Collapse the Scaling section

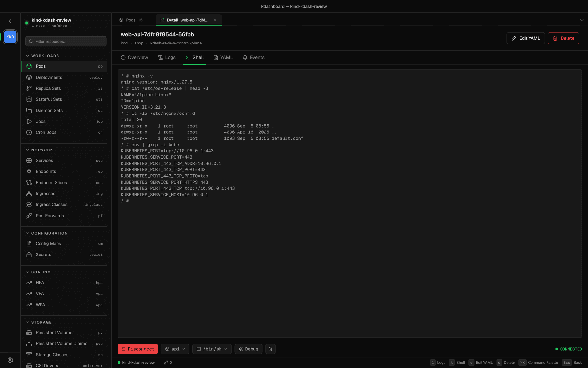[38, 272]
